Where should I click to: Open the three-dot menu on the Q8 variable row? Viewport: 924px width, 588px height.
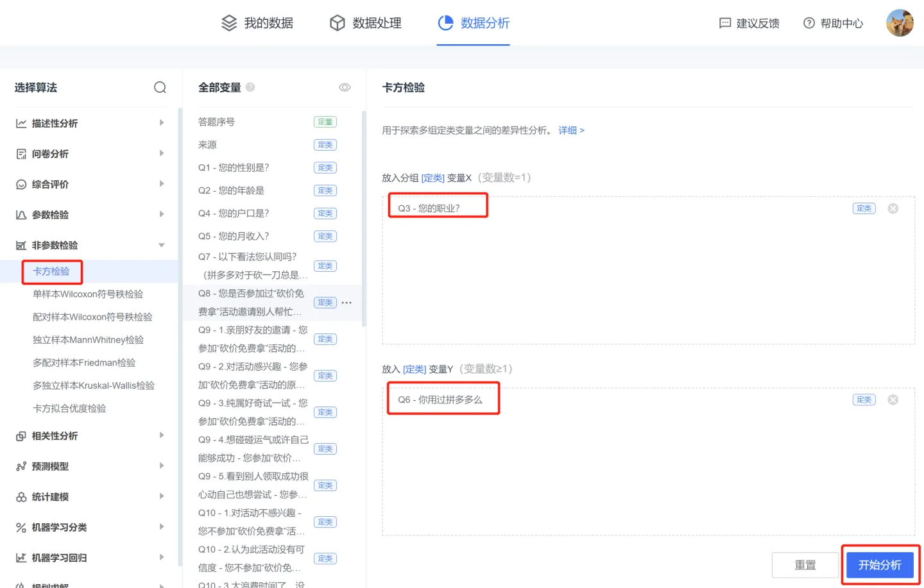point(346,303)
